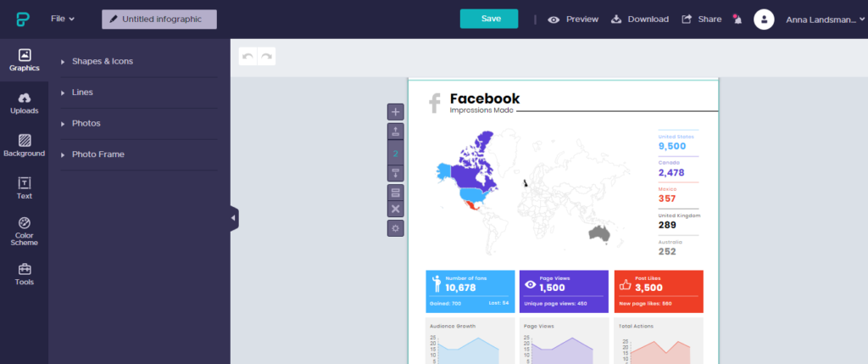Expand the Photos section
The height and width of the screenshot is (364, 868).
pyautogui.click(x=138, y=124)
